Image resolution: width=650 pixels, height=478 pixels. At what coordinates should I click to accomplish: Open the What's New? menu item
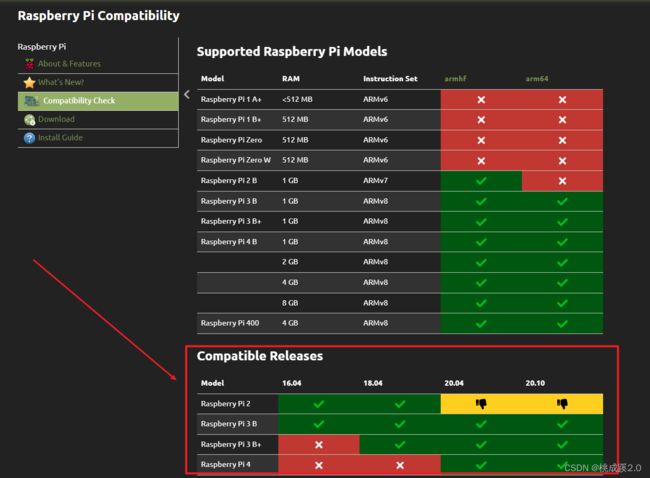coord(61,82)
